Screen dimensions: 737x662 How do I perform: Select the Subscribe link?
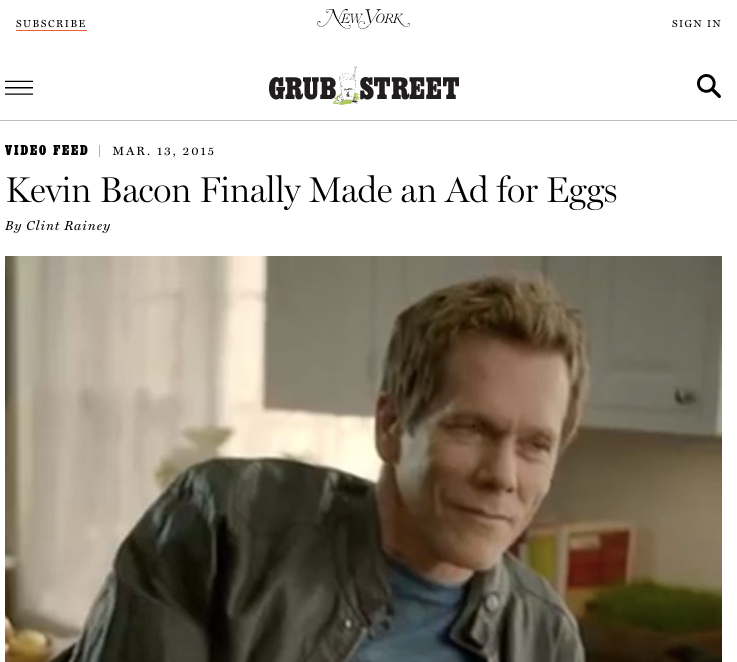pyautogui.click(x=51, y=24)
